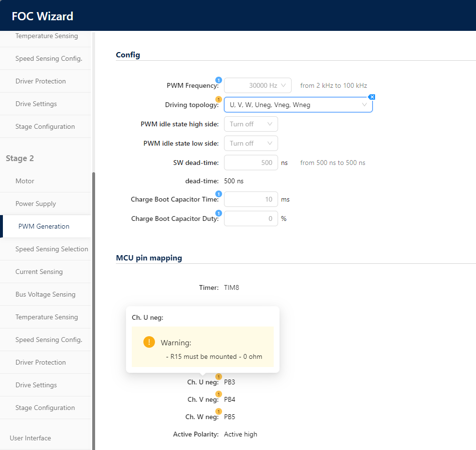Image resolution: width=476 pixels, height=450 pixels.
Task: Open the PWM Frequency dropdown
Action: (258, 85)
